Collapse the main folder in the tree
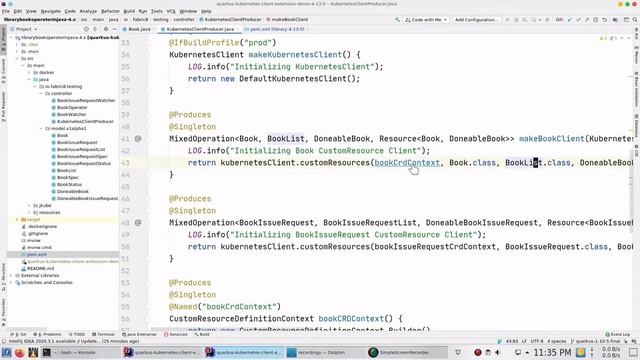Image resolution: width=640 pixels, height=360 pixels. 23,65
